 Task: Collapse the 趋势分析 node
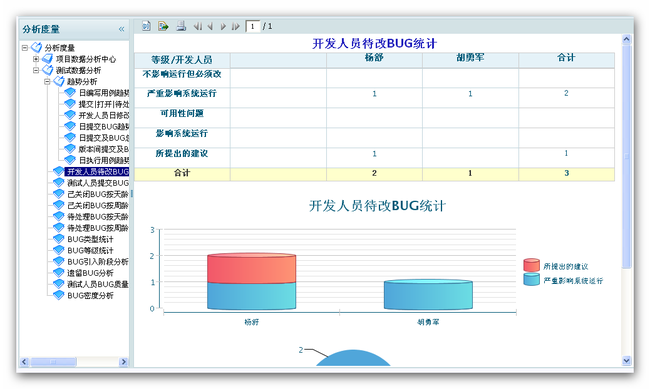(x=47, y=81)
